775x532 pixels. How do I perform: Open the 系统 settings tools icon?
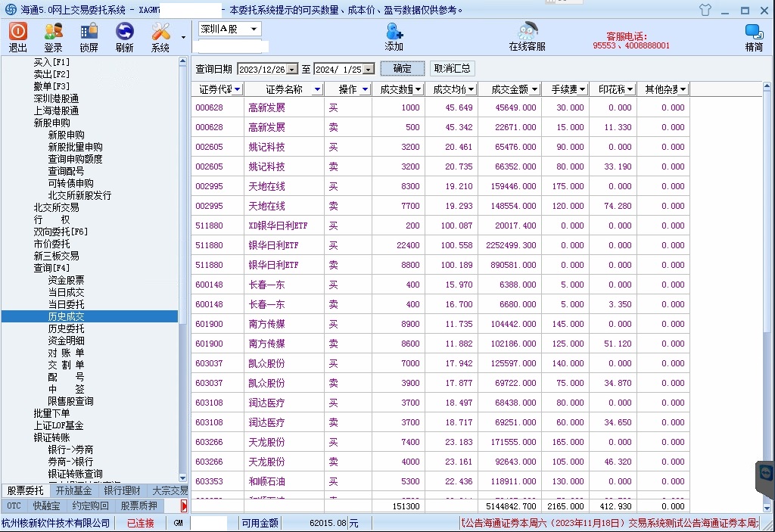point(160,32)
